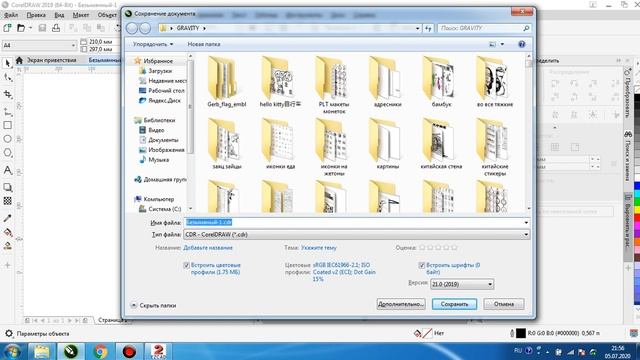Open the address bar path dropdown arrow
The height and width of the screenshot is (360, 640).
point(418,28)
